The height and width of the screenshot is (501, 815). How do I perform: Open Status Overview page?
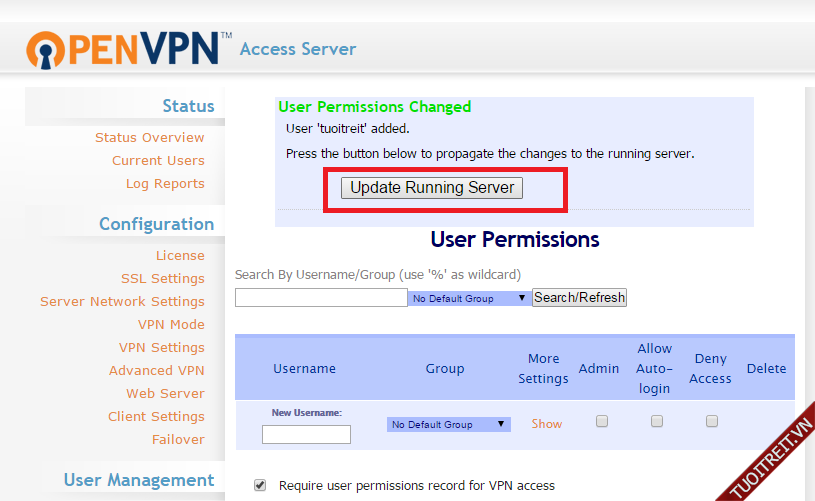tap(150, 138)
